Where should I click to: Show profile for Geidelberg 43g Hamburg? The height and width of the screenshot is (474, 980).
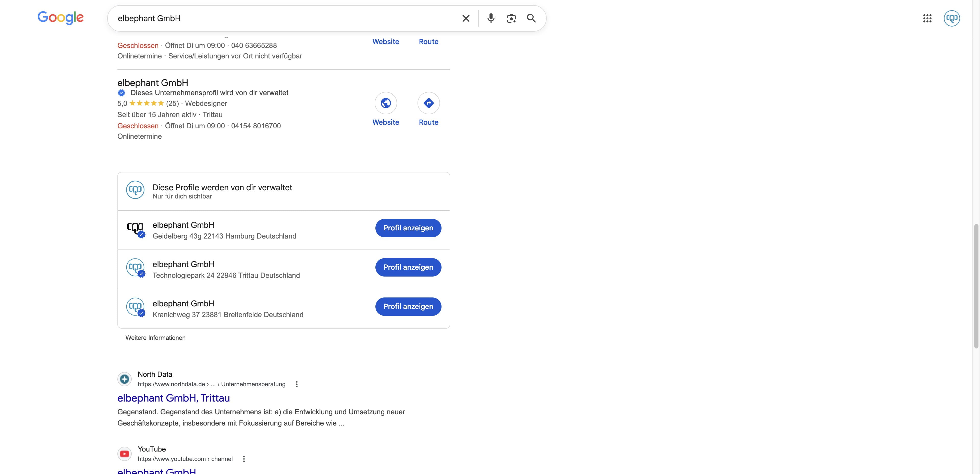[408, 228]
